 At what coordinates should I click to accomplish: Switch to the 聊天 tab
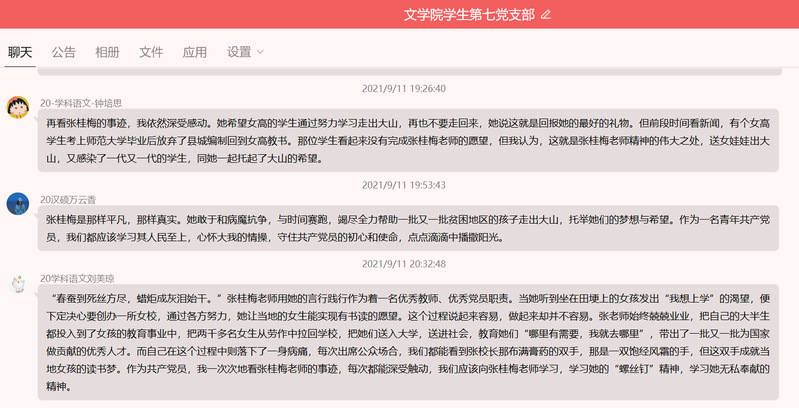(20, 52)
